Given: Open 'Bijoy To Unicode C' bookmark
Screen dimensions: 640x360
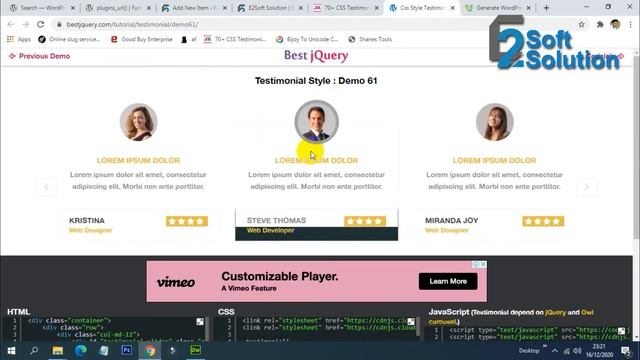Looking at the screenshot, I should [307, 39].
